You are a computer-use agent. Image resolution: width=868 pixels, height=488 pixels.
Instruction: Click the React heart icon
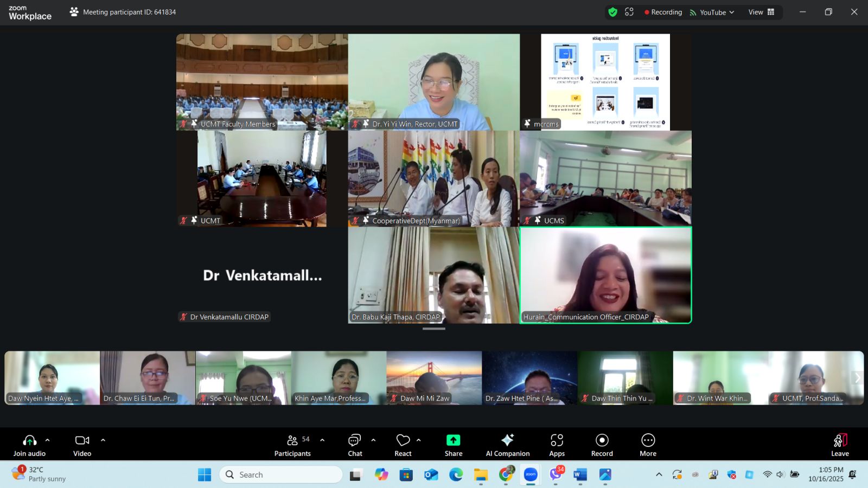tap(403, 440)
